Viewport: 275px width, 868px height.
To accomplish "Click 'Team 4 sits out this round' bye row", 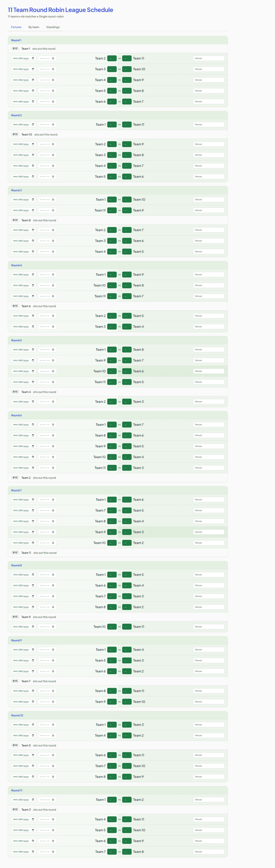I will tap(118, 392).
